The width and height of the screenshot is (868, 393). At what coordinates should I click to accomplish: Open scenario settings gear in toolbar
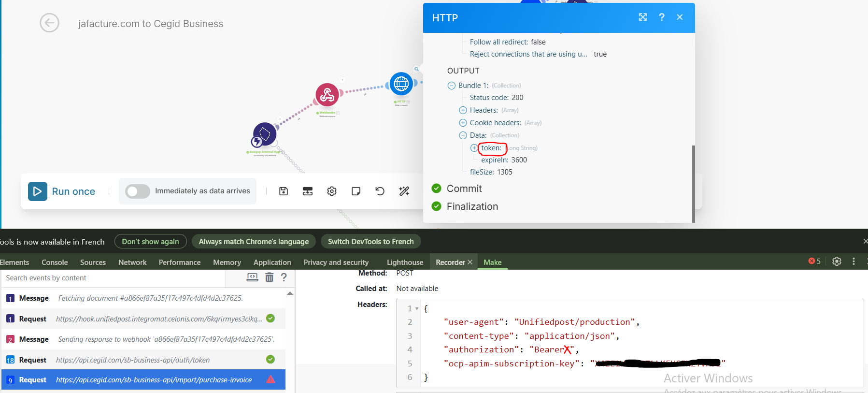(332, 191)
